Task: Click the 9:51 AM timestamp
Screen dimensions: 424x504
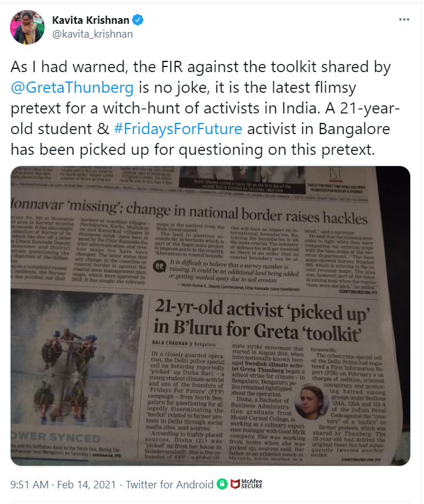Action: [29, 485]
